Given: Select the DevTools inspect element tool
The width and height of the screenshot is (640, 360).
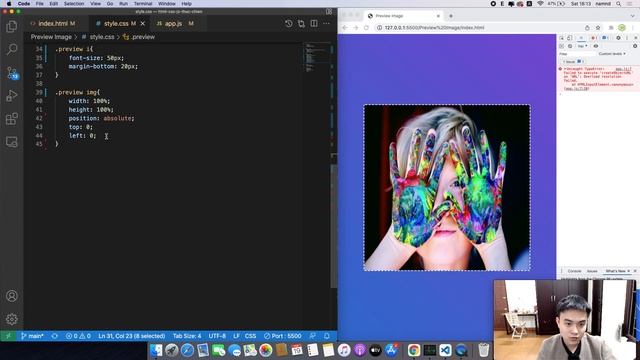Looking at the screenshot, I should (562, 38).
